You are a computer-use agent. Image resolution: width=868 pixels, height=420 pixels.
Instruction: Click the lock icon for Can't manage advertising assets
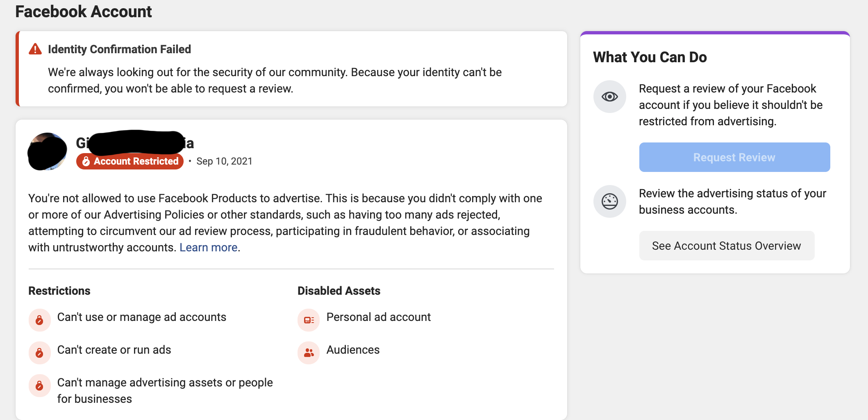coord(40,385)
